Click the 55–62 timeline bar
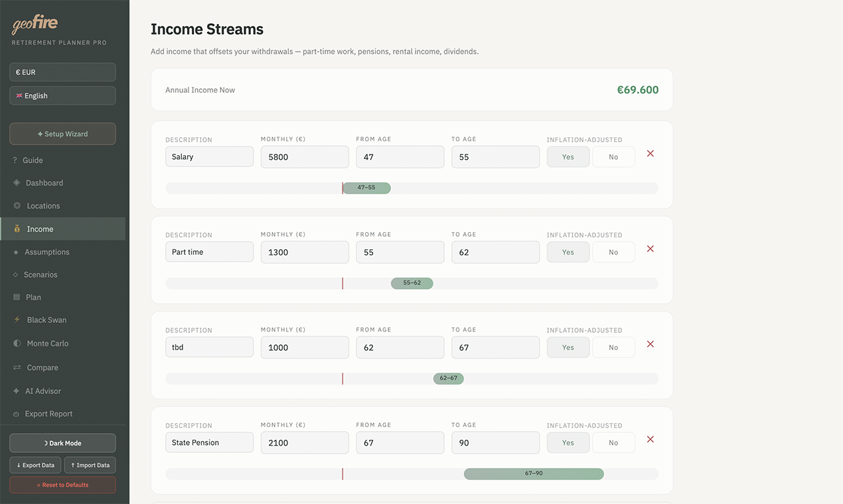This screenshot has height=504, width=843. click(412, 283)
